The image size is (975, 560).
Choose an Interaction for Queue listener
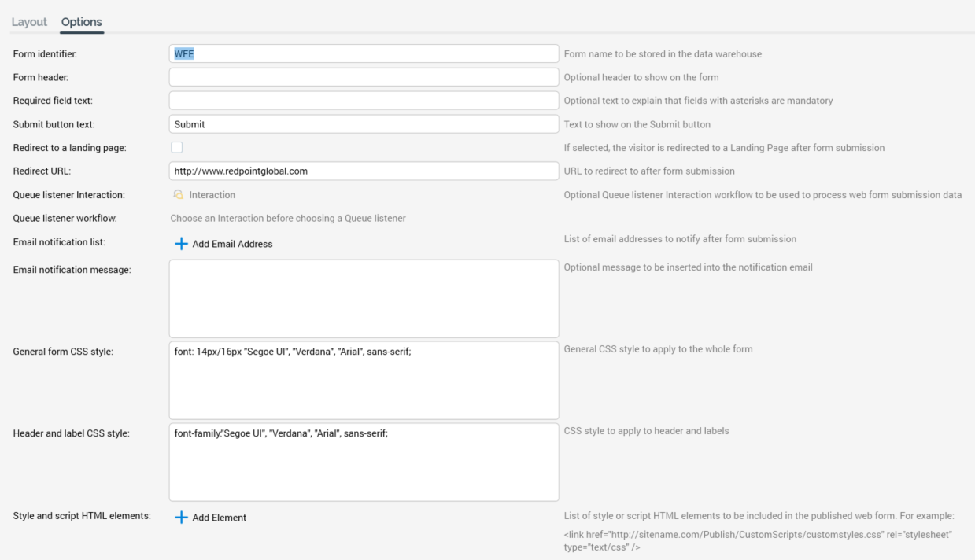[212, 195]
